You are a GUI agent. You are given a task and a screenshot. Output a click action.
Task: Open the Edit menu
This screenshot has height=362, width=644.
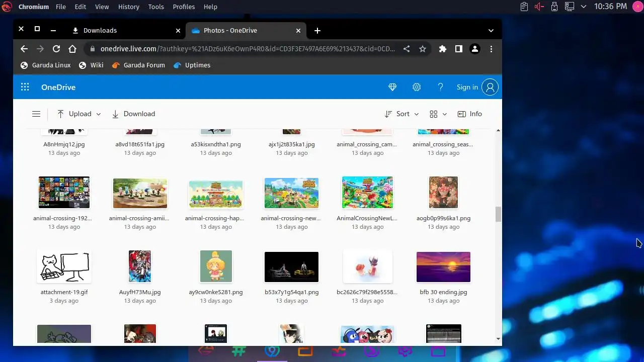point(80,7)
